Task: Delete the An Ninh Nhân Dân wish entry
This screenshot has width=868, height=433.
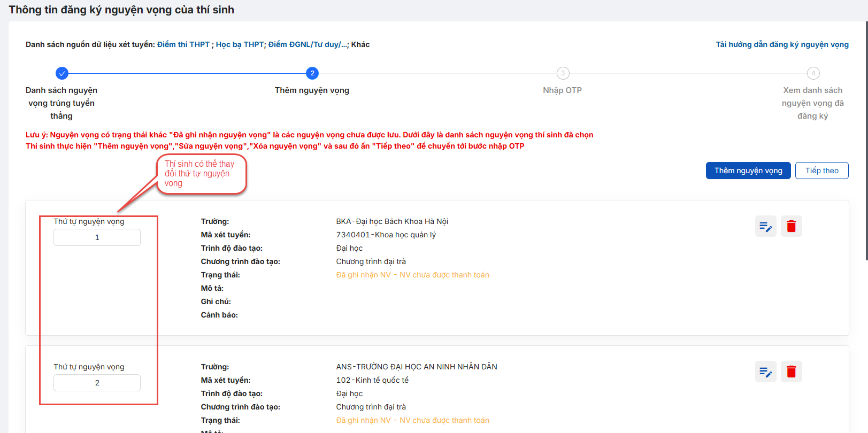Action: (x=791, y=372)
